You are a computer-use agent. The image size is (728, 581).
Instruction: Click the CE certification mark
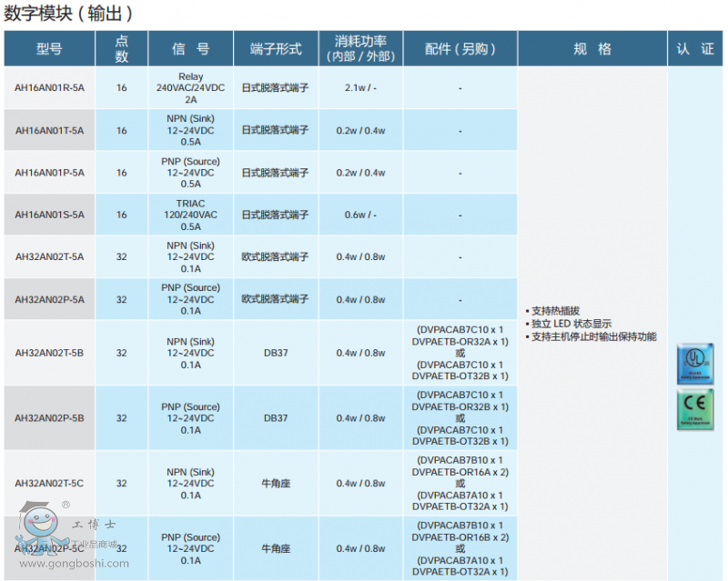point(695,409)
